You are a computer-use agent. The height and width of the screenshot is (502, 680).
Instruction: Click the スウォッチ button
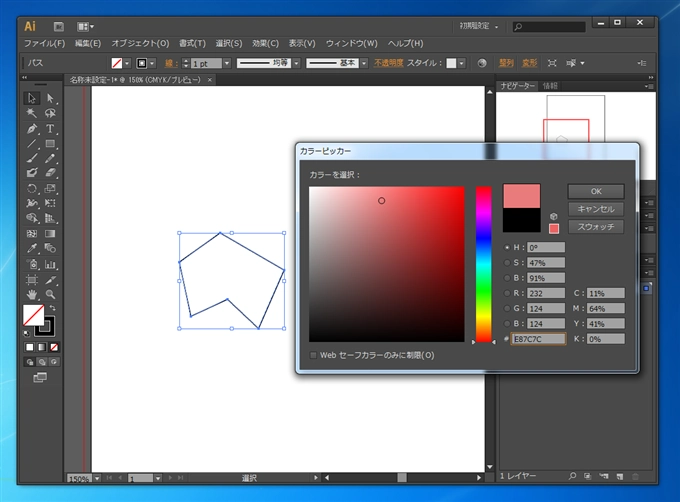(596, 227)
